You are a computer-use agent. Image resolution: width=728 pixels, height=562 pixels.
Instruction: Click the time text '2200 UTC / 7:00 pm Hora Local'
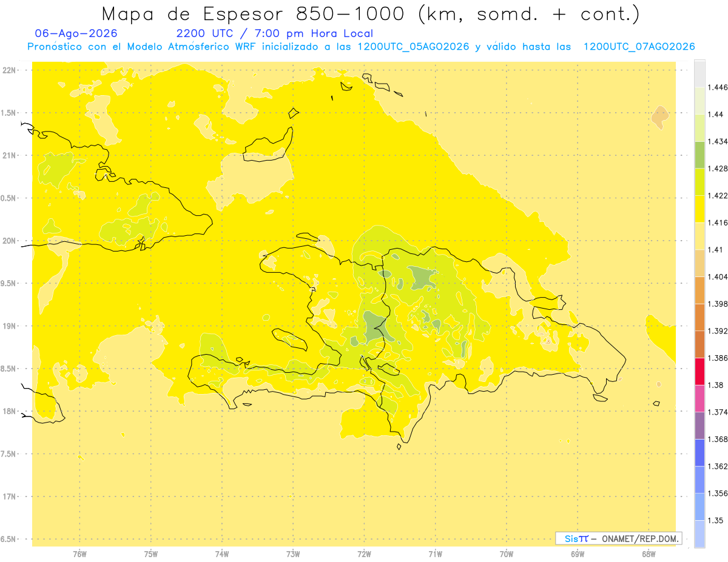point(275,33)
